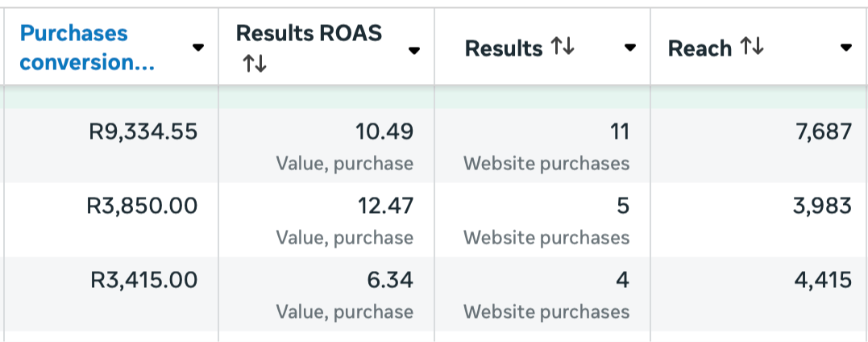Open the Purchases conversion column dropdown arrow
The width and height of the screenshot is (868, 342).
click(x=197, y=48)
